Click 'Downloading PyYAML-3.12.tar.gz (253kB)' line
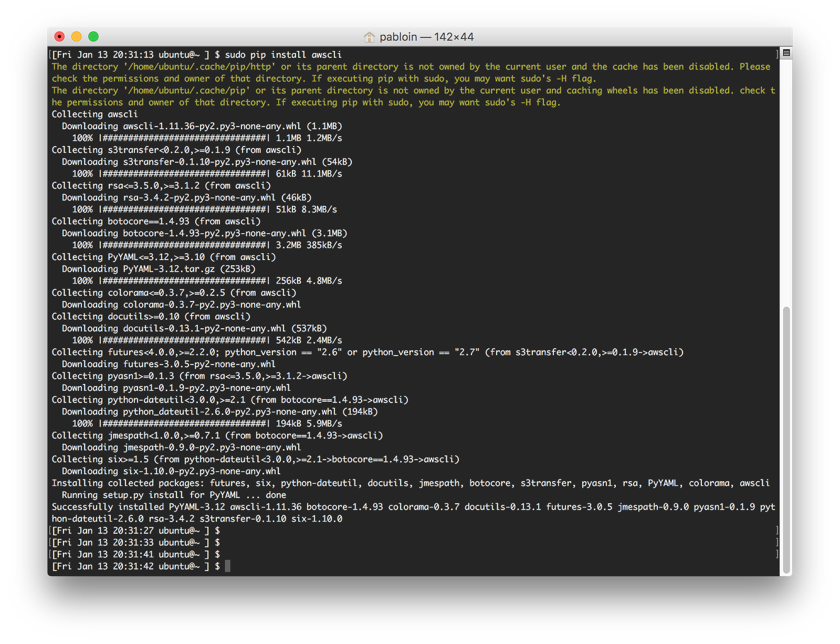The width and height of the screenshot is (840, 644). click(x=159, y=269)
